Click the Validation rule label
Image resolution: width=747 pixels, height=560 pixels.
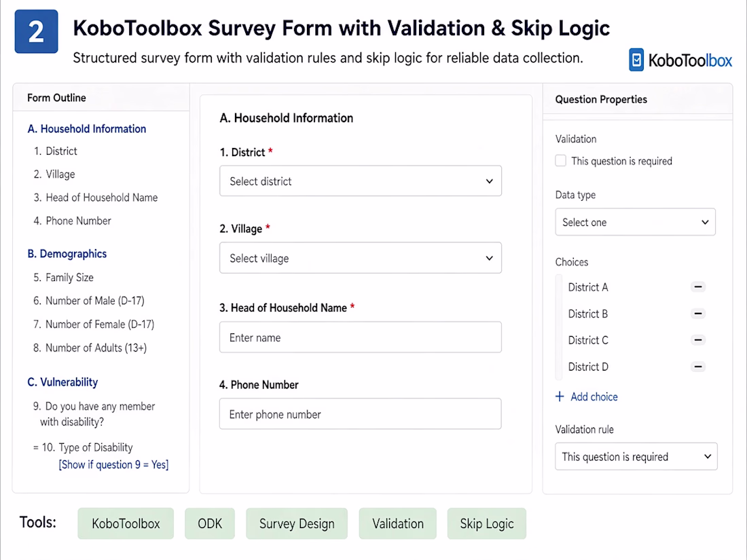point(584,430)
